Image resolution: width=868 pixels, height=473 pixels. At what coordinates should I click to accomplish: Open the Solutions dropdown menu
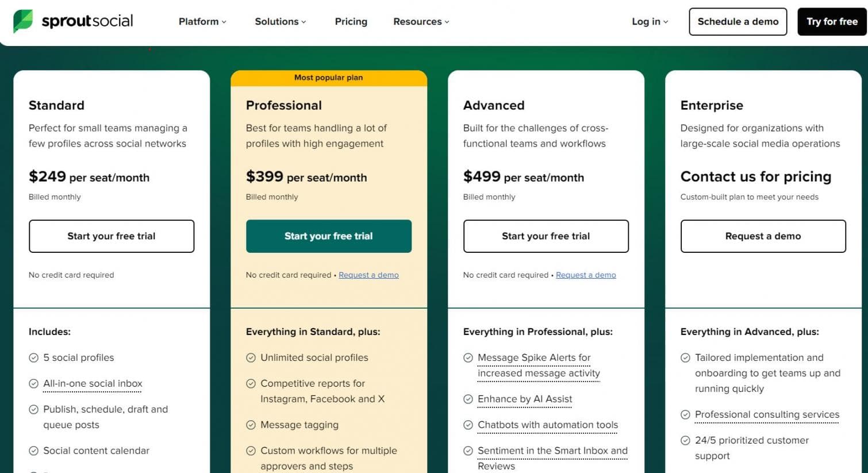[281, 22]
